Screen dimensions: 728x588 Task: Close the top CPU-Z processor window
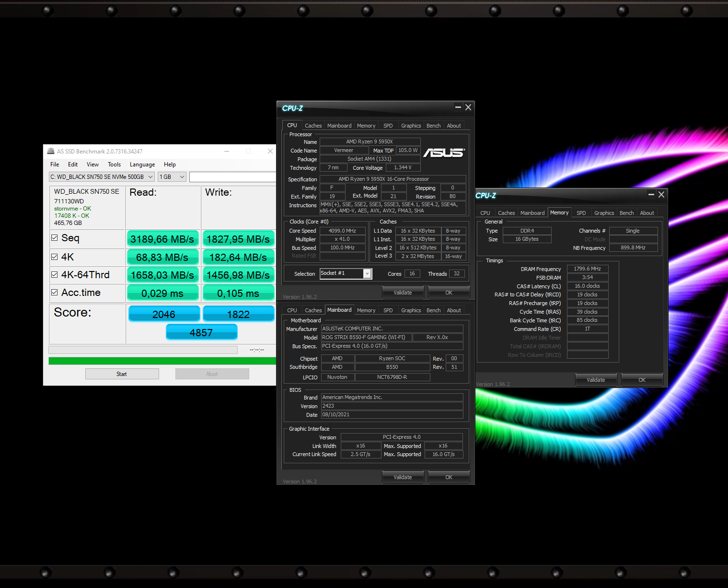tap(468, 107)
